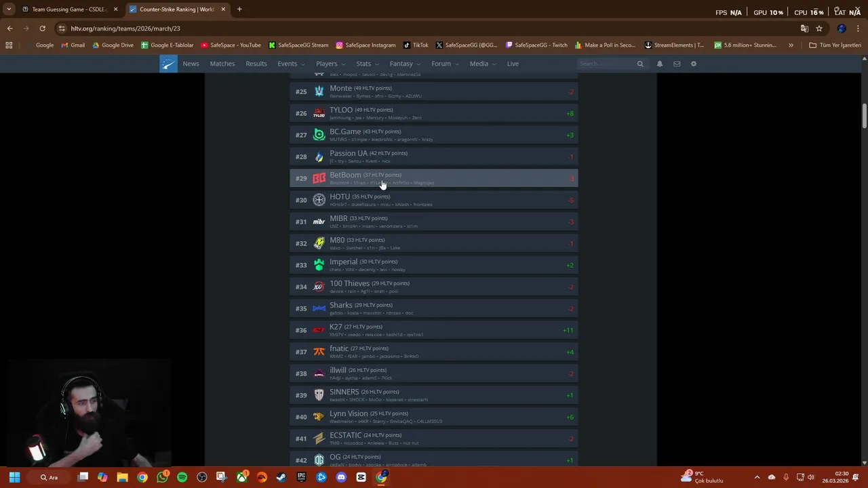The height and width of the screenshot is (488, 868).
Task: Open the Live menu item
Action: click(x=513, y=64)
